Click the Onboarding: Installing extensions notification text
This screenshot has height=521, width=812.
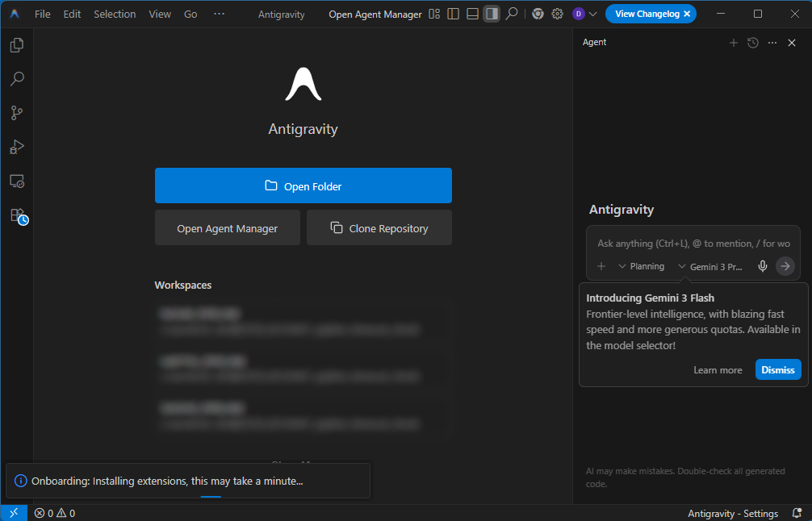[167, 481]
